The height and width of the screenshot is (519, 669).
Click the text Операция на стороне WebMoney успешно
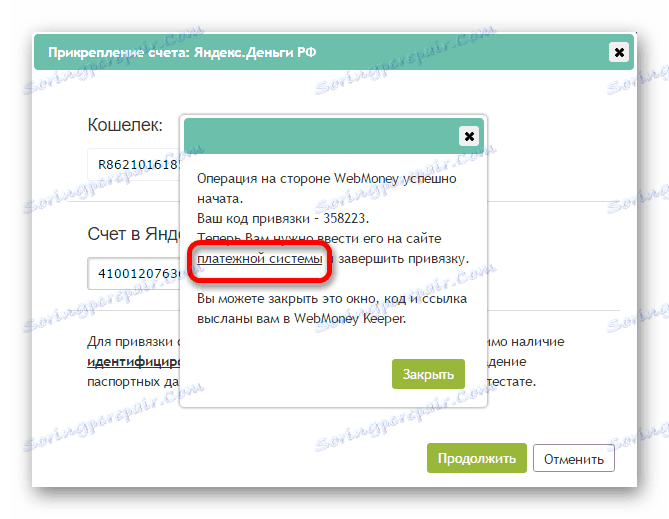(x=326, y=178)
